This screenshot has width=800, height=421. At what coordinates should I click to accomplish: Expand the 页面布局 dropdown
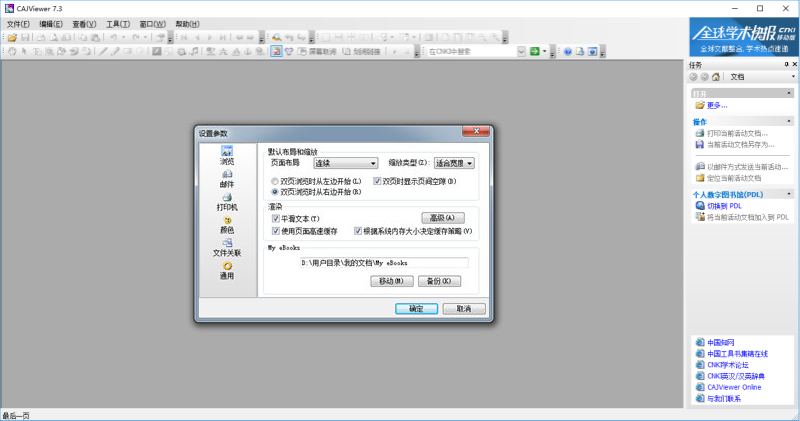(x=344, y=163)
